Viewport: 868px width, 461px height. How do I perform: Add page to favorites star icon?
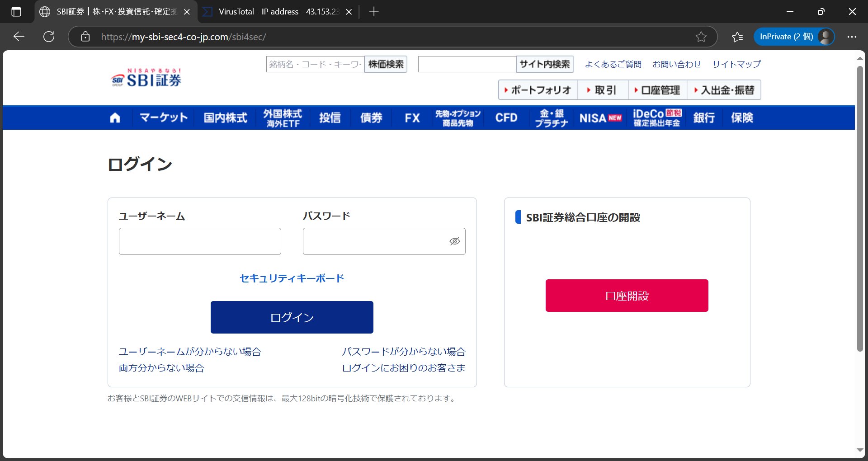click(701, 37)
